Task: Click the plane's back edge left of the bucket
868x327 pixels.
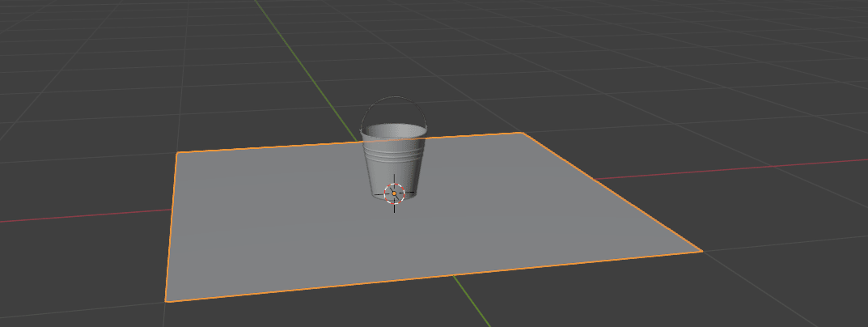Action: click(267, 147)
